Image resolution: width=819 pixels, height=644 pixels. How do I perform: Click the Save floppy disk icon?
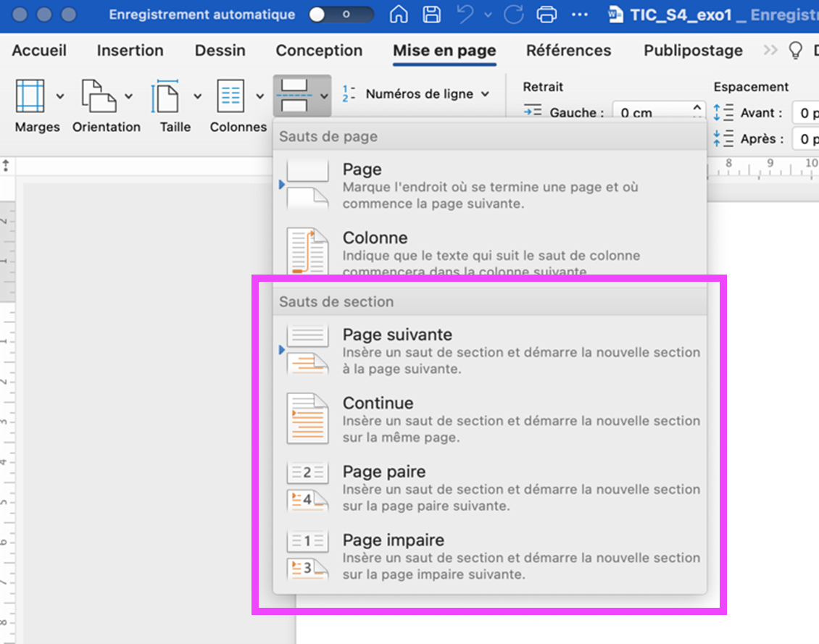point(431,14)
